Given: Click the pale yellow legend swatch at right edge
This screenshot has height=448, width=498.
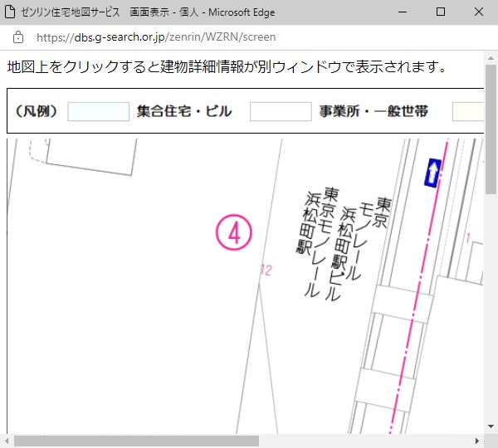Looking at the screenshot, I should (468, 111).
